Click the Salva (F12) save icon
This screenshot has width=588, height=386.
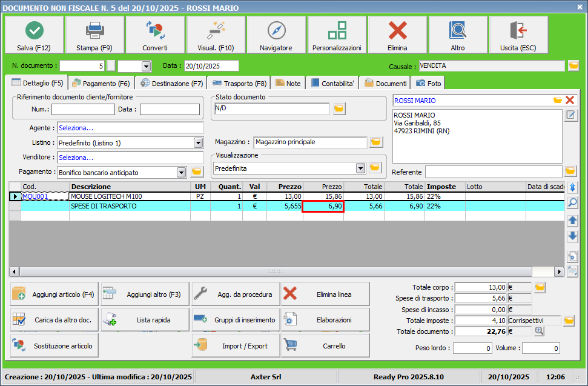click(34, 30)
